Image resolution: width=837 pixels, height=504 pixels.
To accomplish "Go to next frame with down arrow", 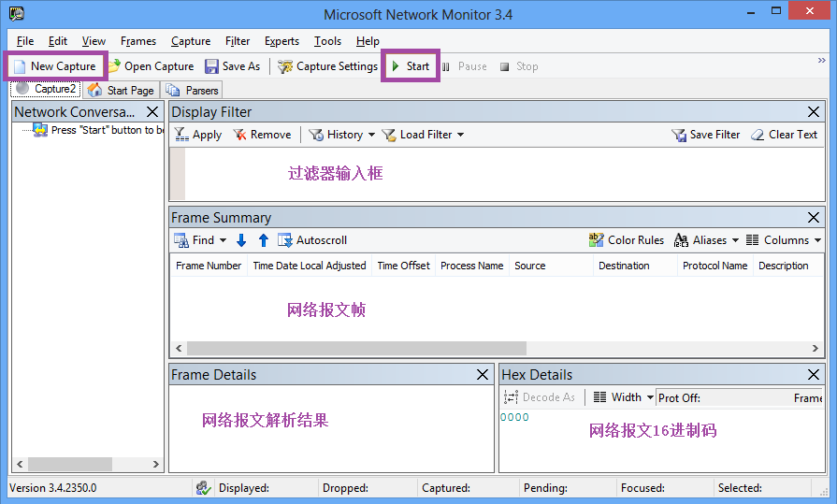I will point(241,240).
